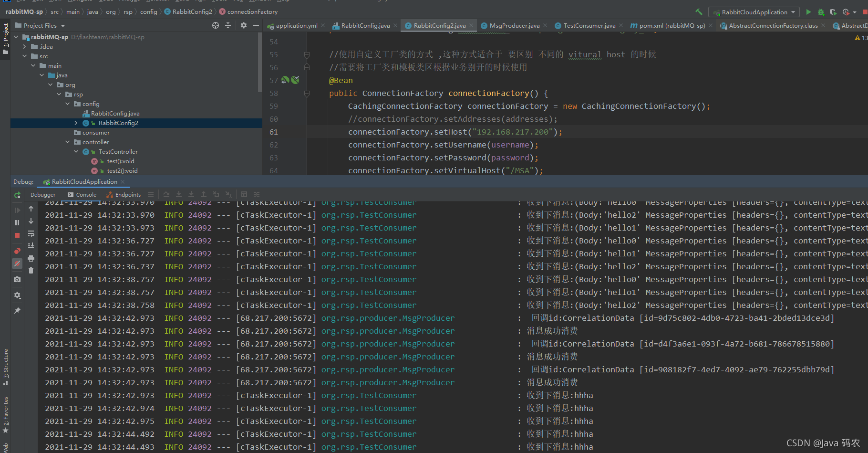Open Evaluate Expression calculator icon
The image size is (868, 453).
(244, 194)
